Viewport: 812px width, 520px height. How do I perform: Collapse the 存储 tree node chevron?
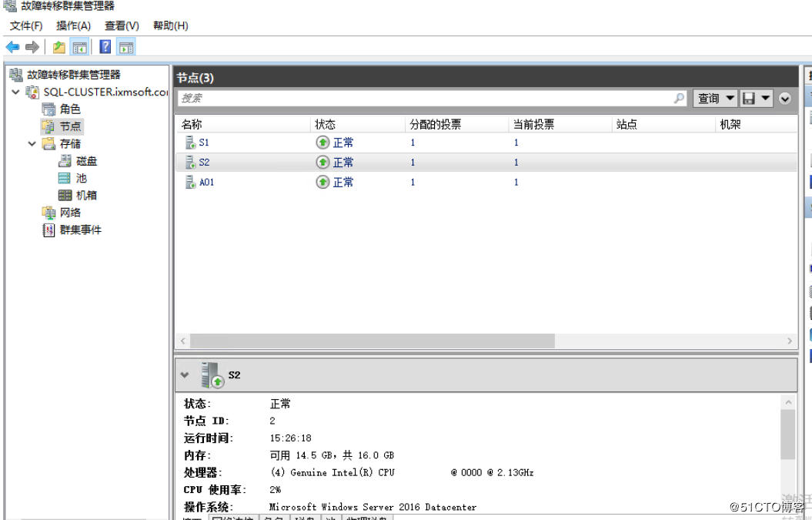coord(32,143)
